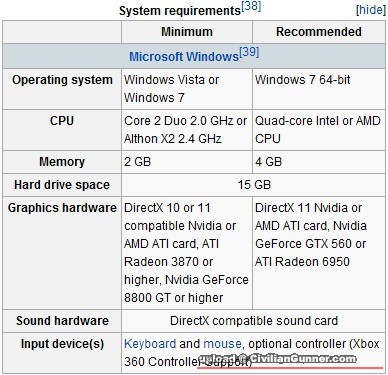
Task: Click the Memory row label
Action: (62, 162)
